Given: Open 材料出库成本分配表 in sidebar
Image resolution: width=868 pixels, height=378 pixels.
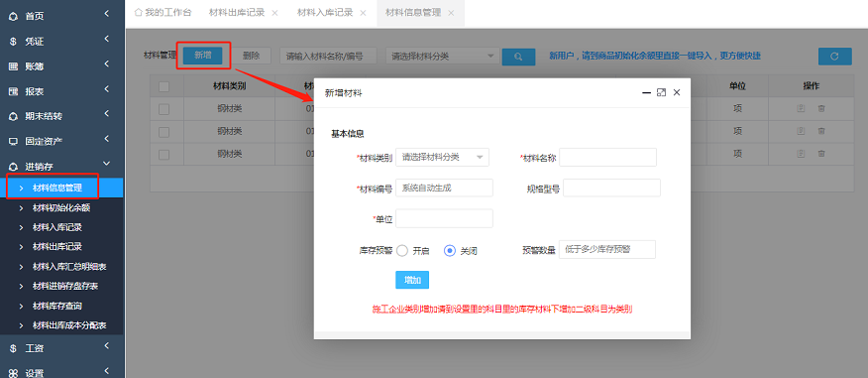Looking at the screenshot, I should pos(69,325).
